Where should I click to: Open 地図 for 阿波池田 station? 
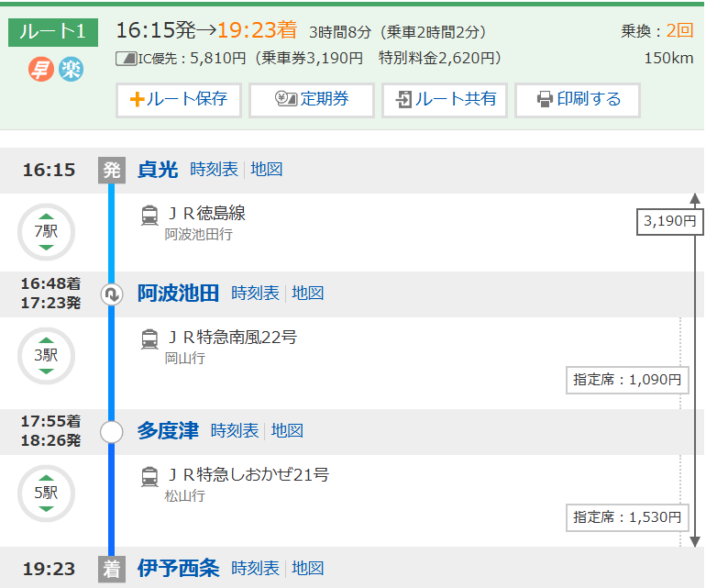[308, 294]
